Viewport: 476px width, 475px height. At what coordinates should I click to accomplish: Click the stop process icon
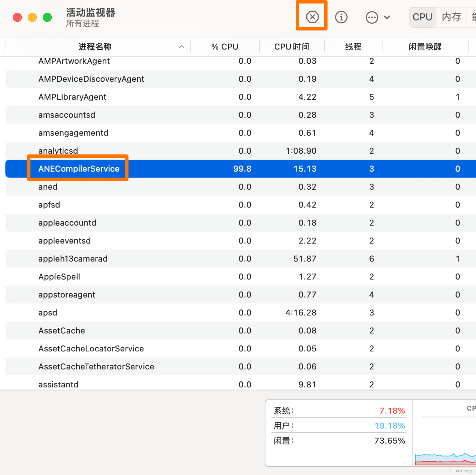(312, 17)
